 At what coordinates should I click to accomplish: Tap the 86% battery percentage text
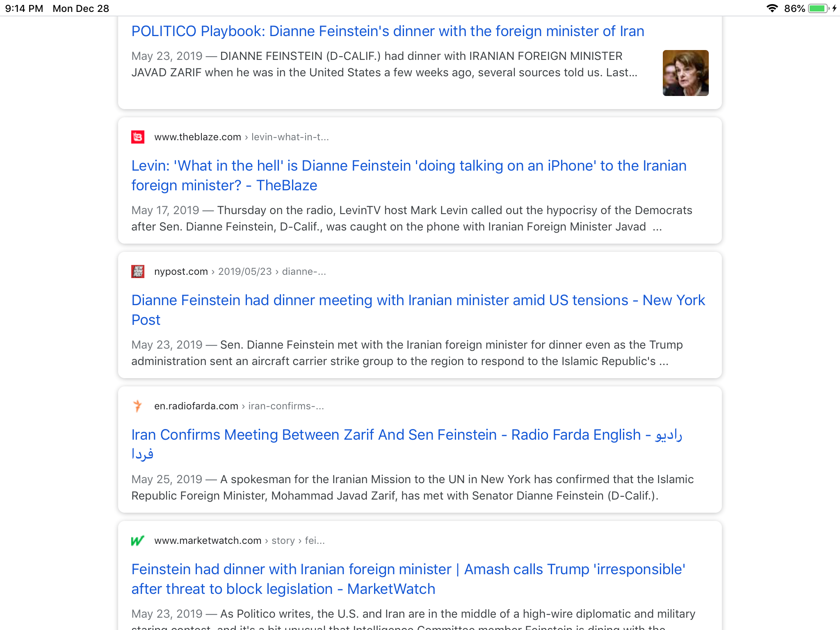tap(794, 8)
